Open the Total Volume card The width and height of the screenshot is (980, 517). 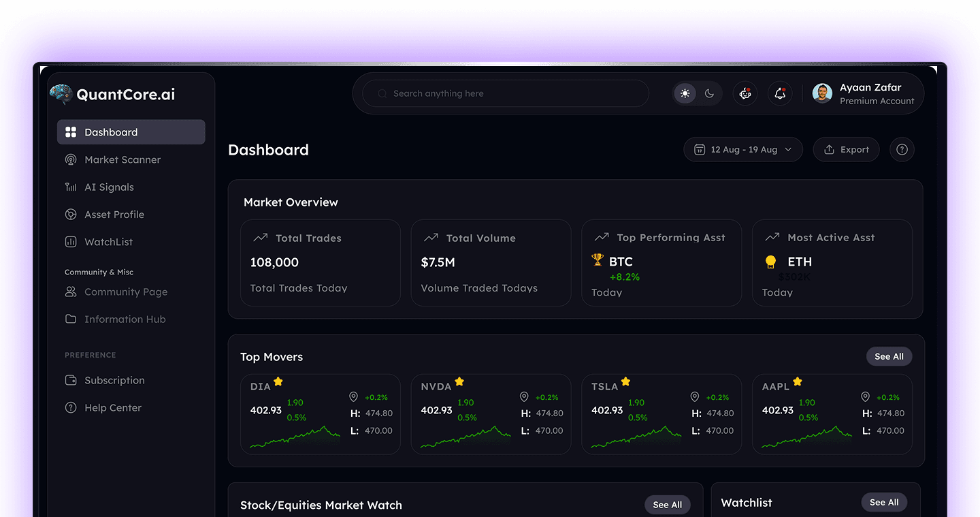pyautogui.click(x=491, y=263)
